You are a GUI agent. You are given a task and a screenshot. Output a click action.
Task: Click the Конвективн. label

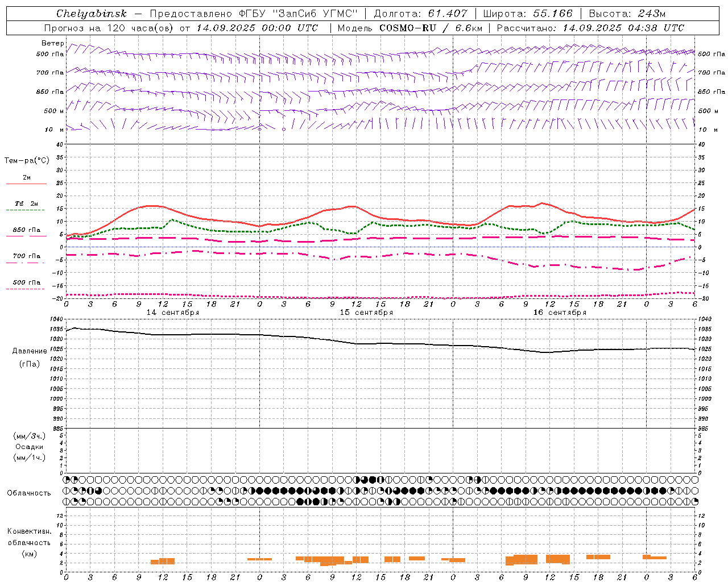[x=30, y=531]
